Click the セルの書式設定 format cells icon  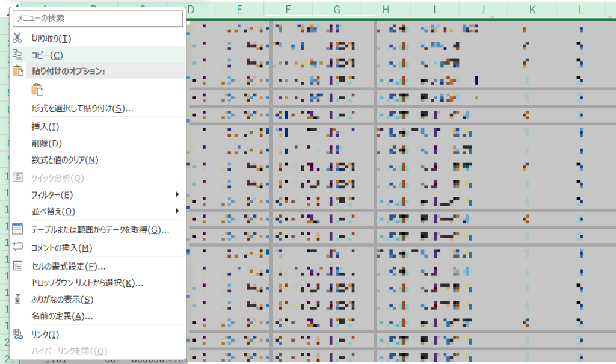click(x=18, y=265)
